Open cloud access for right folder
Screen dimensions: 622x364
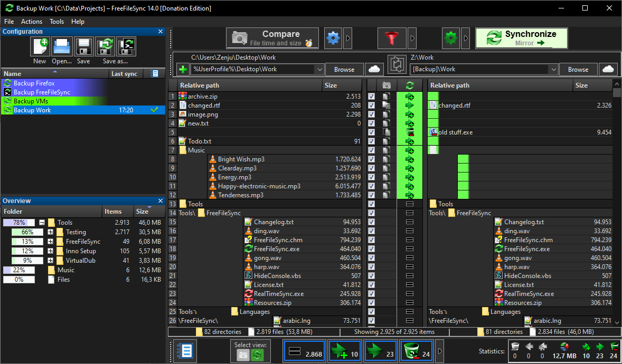coord(608,70)
